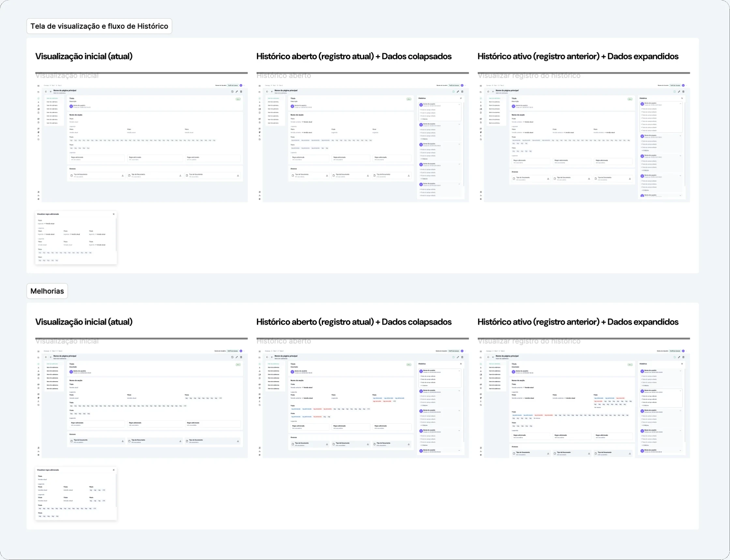730x560 pixels.
Task: Click 'Perfil de Acesso' badge in top-row 'Histórico aberto'
Action: (x=454, y=85)
